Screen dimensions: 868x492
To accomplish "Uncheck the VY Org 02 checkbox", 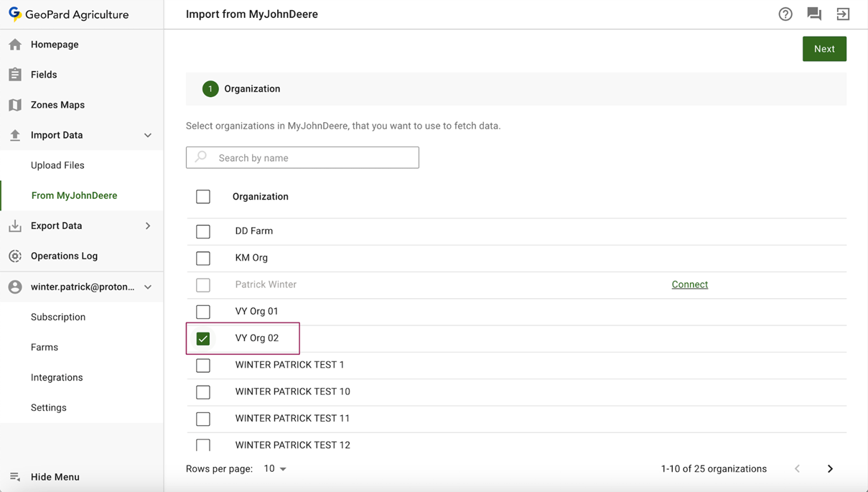I will (203, 338).
